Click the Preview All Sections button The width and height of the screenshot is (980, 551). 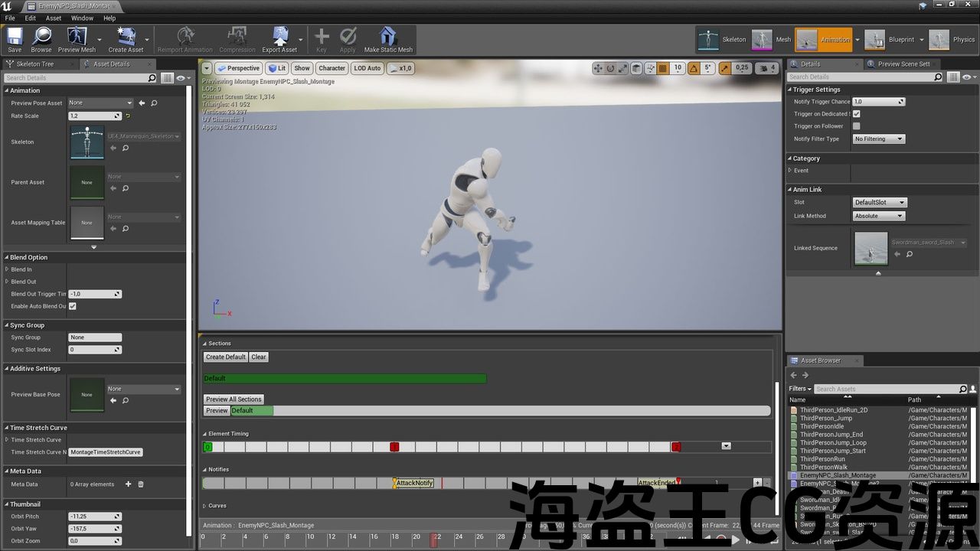(234, 399)
